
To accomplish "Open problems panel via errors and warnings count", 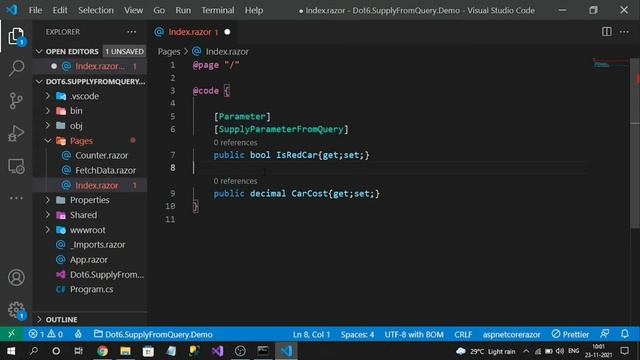I will tap(45, 334).
